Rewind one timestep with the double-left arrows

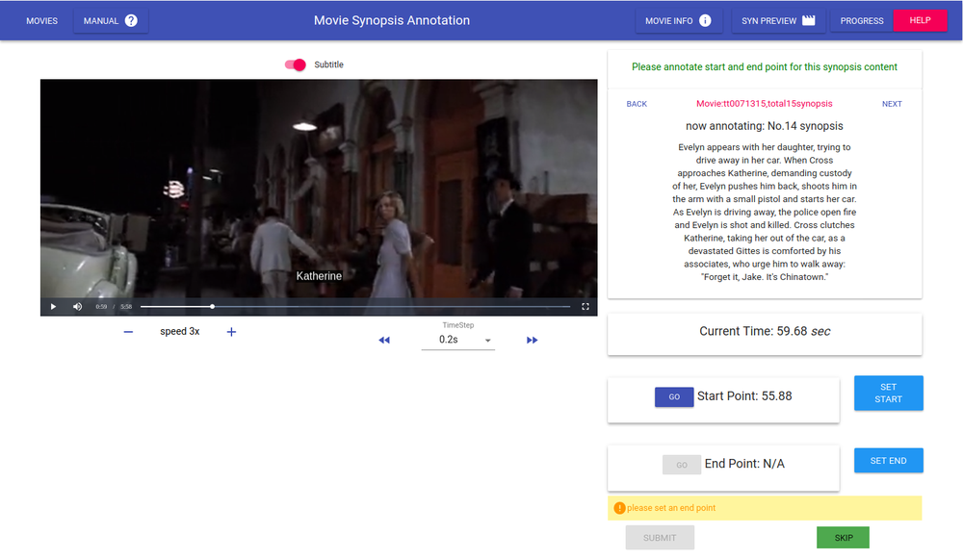tap(384, 340)
